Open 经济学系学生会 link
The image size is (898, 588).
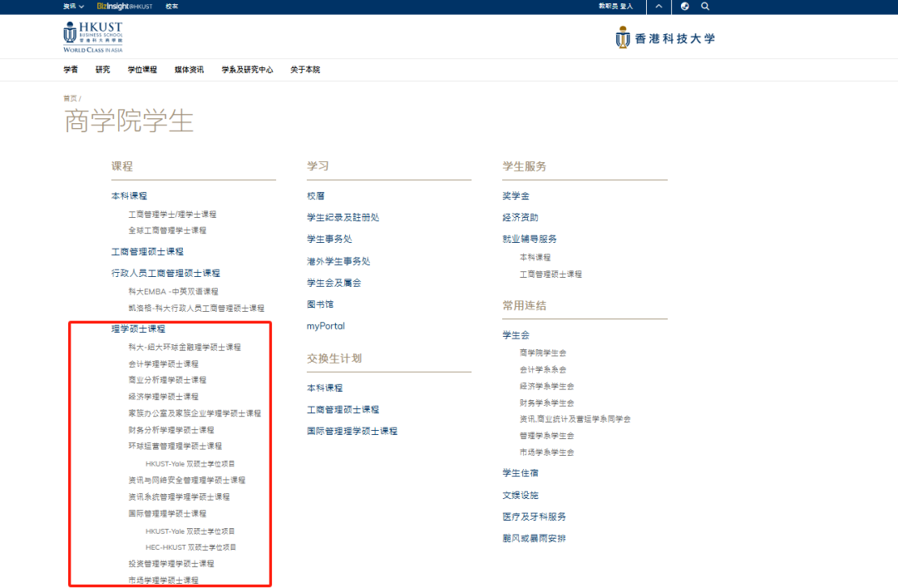[547, 387]
